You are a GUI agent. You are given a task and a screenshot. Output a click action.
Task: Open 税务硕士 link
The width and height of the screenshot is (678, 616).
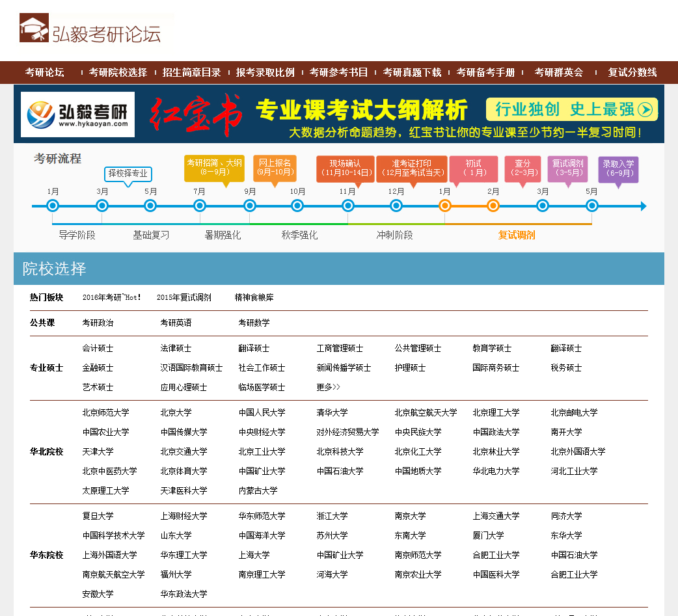click(x=566, y=368)
